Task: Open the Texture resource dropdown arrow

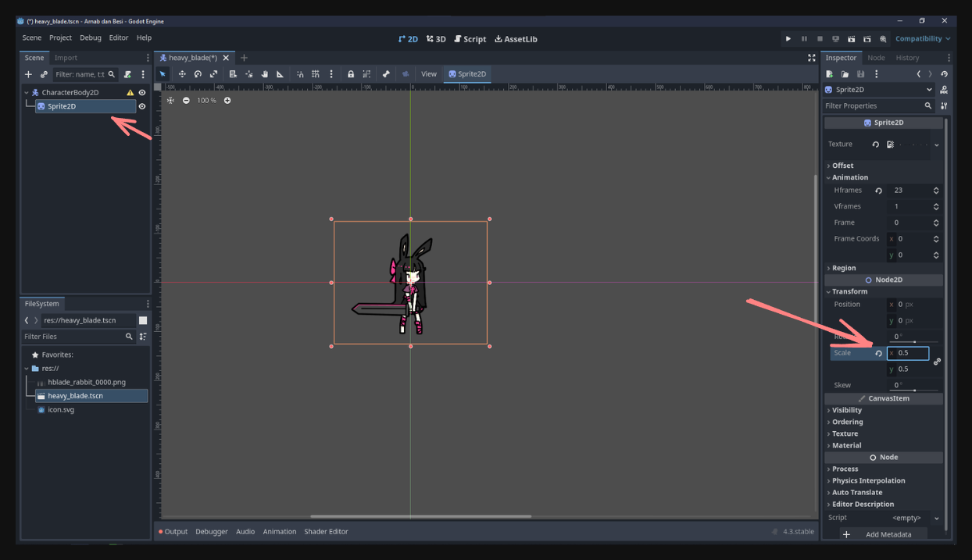Action: pos(936,144)
